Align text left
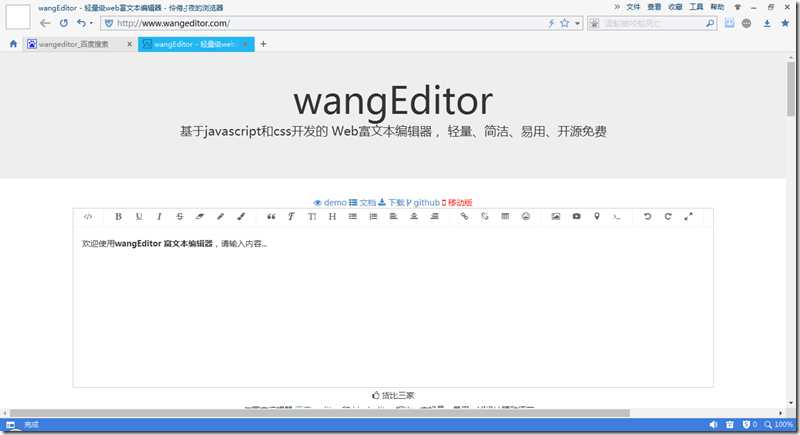Screen dimensions: 800x435 coord(393,217)
